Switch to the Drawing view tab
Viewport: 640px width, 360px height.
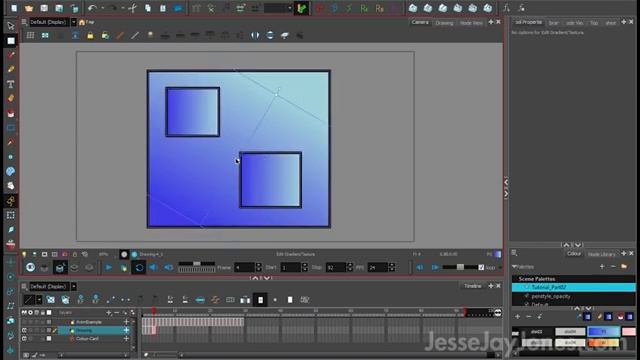point(444,23)
